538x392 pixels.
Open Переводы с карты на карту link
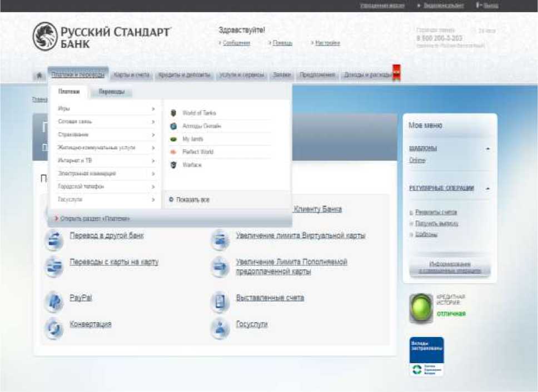point(114,262)
